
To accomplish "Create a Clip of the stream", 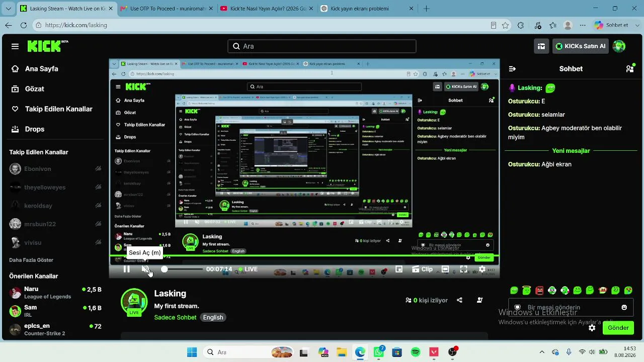I will click(422, 269).
